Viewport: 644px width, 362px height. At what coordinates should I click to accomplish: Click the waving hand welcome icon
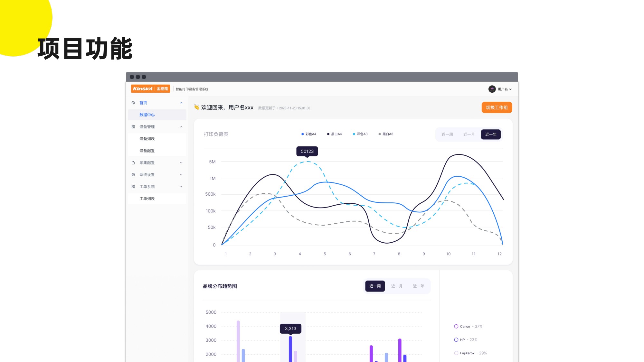coord(196,107)
